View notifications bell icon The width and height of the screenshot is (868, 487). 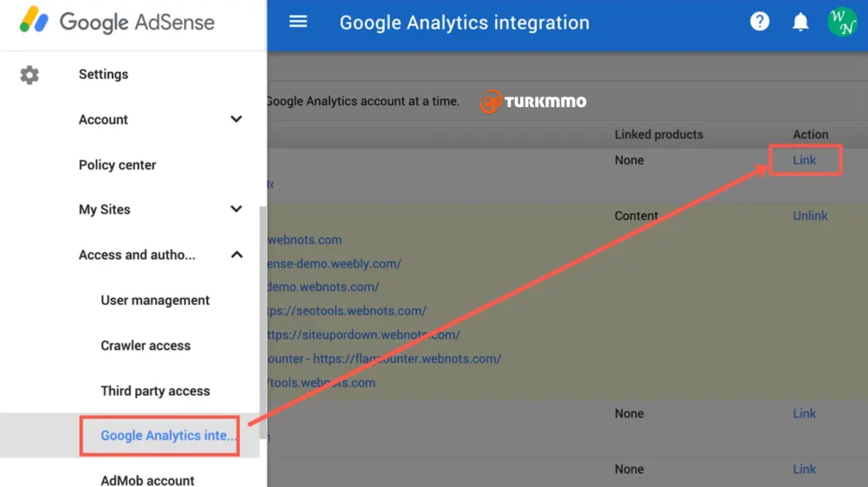[x=800, y=22]
